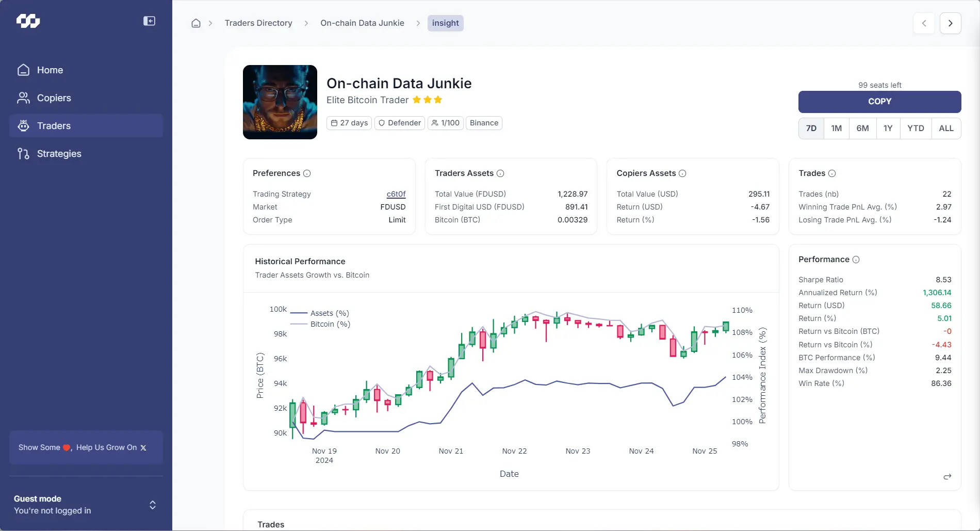The image size is (980, 531).
Task: Click the breadcrumb home icon
Action: pyautogui.click(x=195, y=23)
